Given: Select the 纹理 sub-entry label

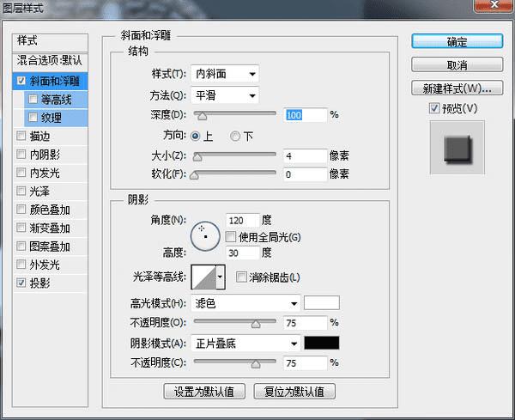Looking at the screenshot, I should (51, 118).
